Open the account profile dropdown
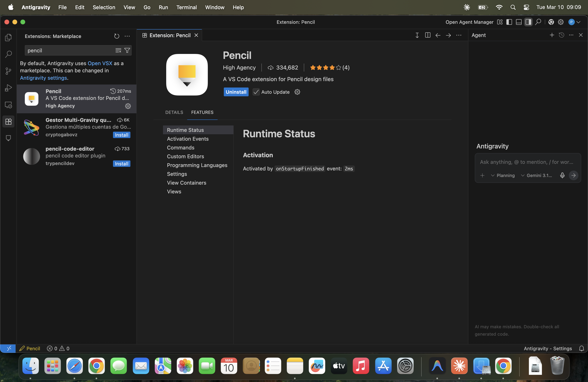The height and width of the screenshot is (382, 588). pyautogui.click(x=574, y=22)
